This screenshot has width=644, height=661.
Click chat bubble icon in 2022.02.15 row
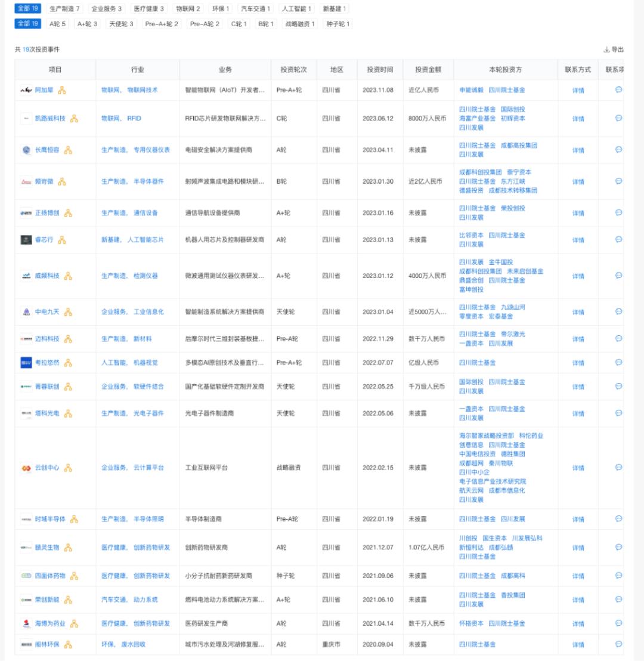click(619, 468)
